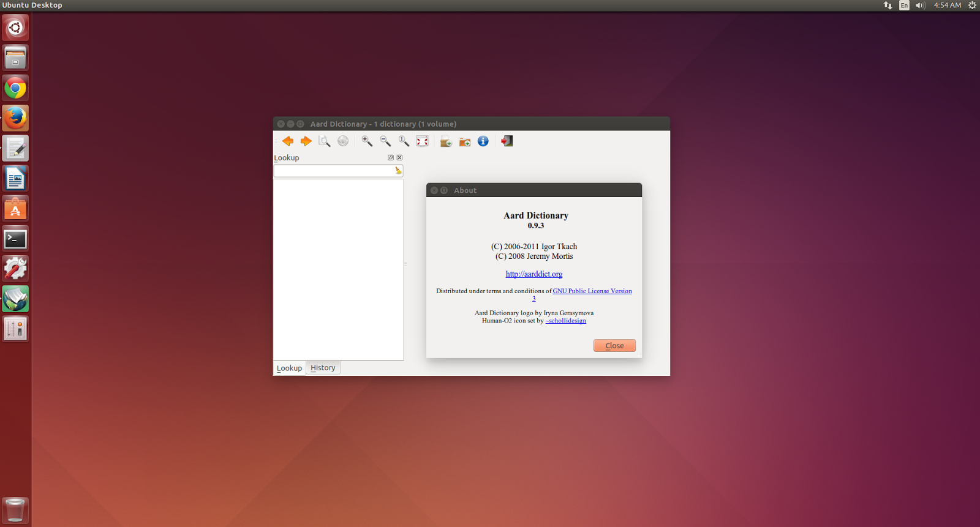Close the Lookup dock panel
The height and width of the screenshot is (527, 980).
399,158
